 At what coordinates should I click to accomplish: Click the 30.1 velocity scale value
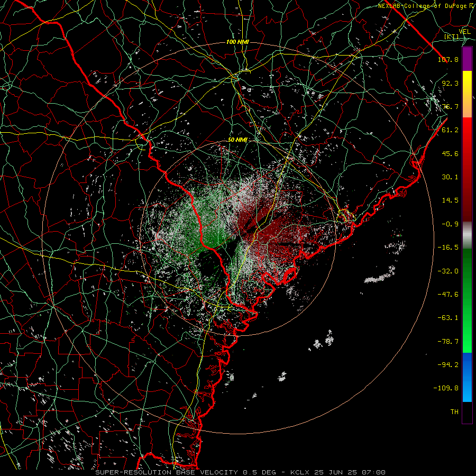pyautogui.click(x=450, y=177)
